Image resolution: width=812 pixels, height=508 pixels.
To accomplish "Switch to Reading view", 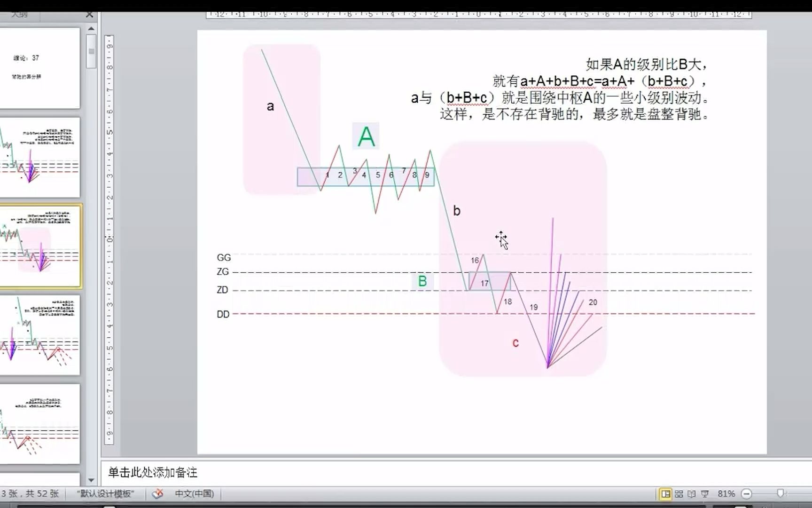I will coord(692,493).
